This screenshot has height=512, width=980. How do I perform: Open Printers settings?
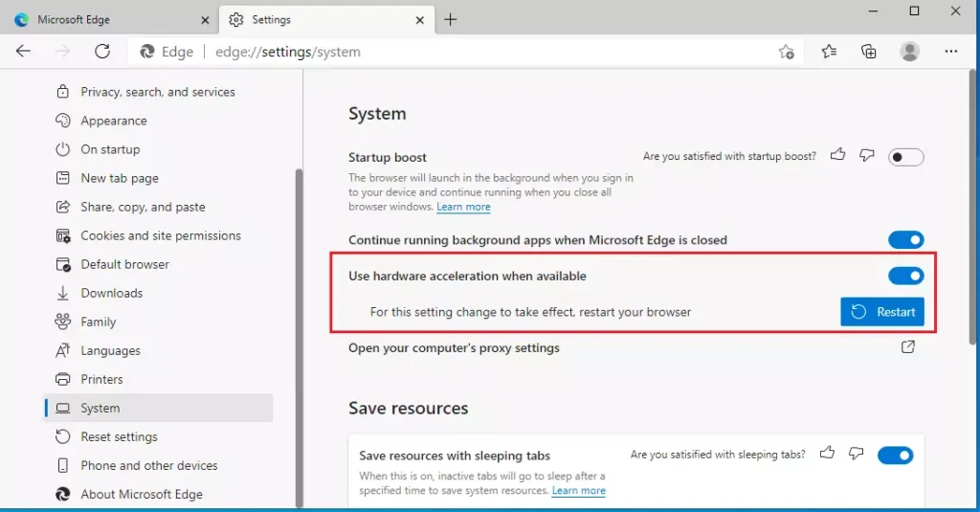click(x=158, y=380)
